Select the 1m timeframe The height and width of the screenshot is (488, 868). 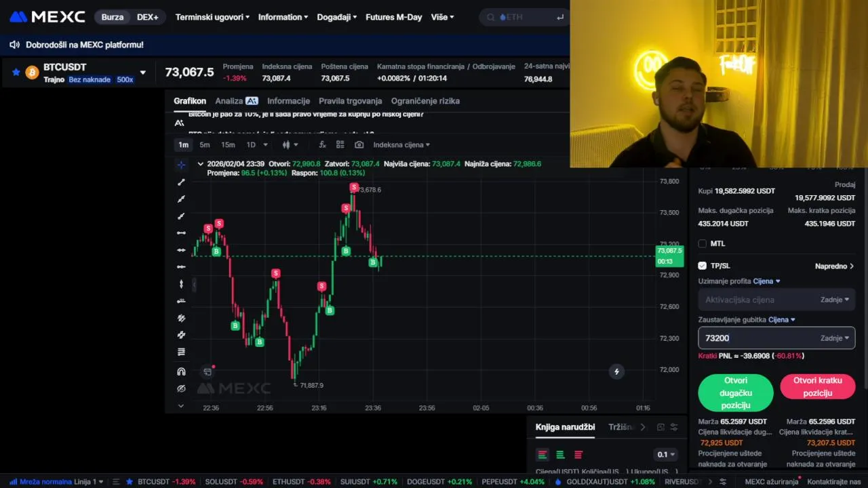[x=183, y=145]
